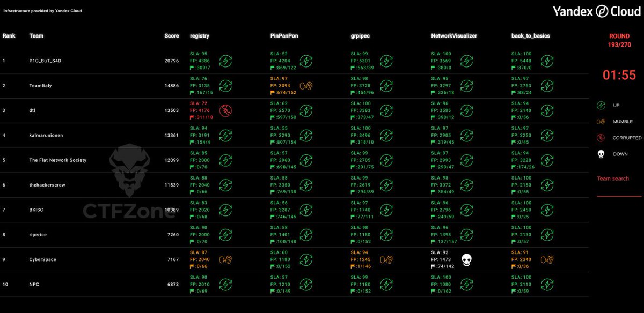The width and height of the screenshot is (644, 313).
Task: Click the Yandex Cloud logo
Action: pyautogui.click(x=596, y=11)
